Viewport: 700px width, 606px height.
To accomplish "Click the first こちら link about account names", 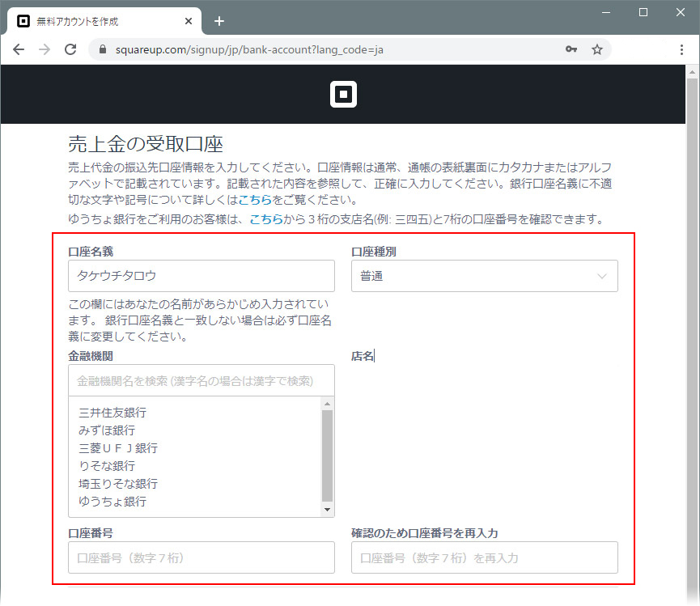I will coord(254,199).
